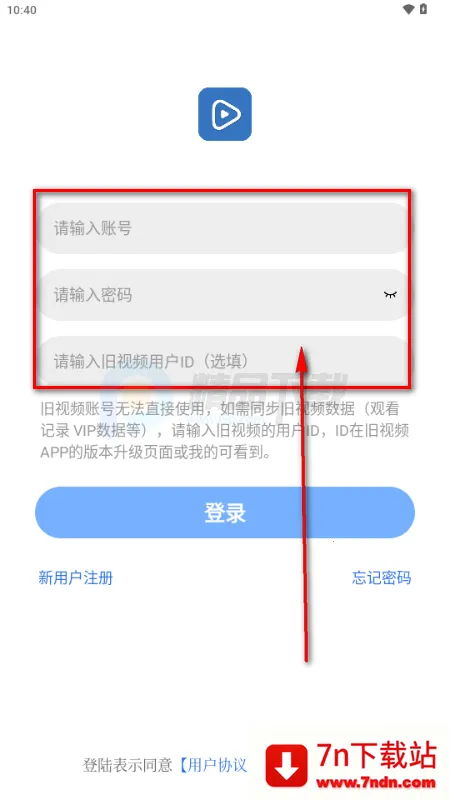Image resolution: width=450 pixels, height=800 pixels.
Task: Focus the 请输入旧视频用户ID optional field
Action: click(224, 361)
